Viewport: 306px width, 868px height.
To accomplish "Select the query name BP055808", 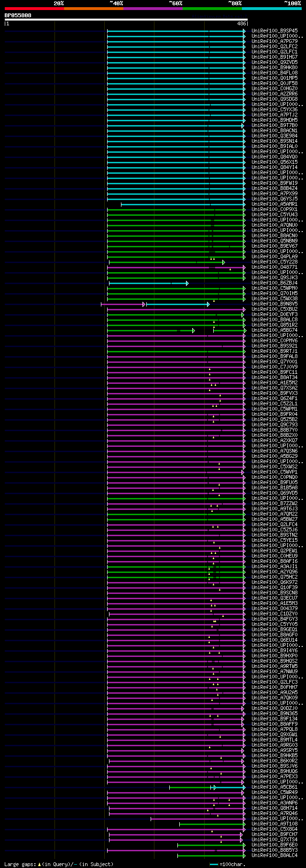I will [x=18, y=15].
